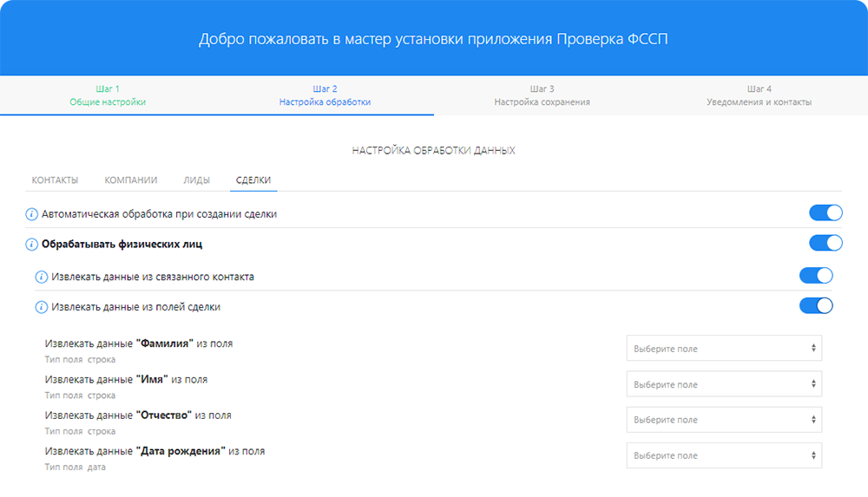Click info icon next to Обрабатывать физических лиц
Image resolution: width=868 pixels, height=497 pixels.
[x=32, y=245]
